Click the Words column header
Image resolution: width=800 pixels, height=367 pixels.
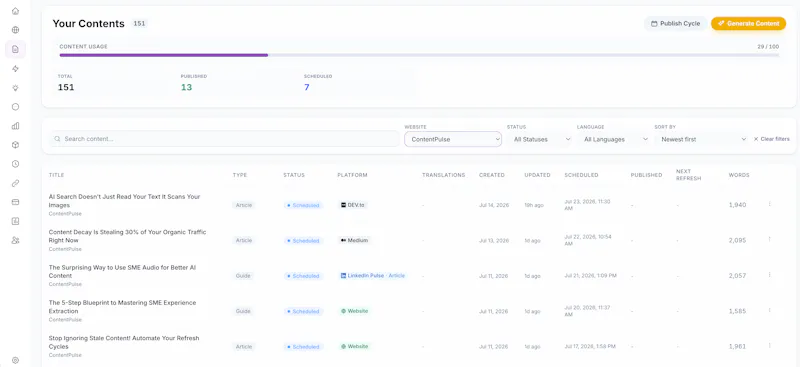(x=739, y=175)
